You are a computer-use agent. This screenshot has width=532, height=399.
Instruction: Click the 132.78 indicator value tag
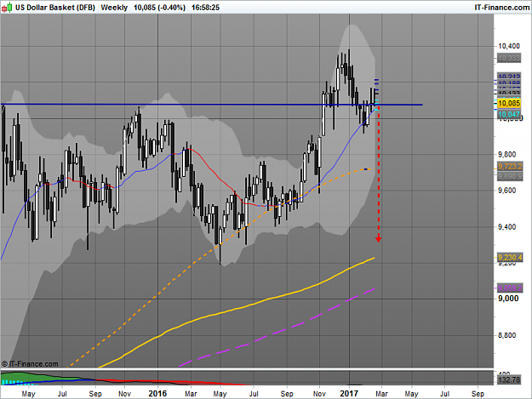[x=509, y=380]
